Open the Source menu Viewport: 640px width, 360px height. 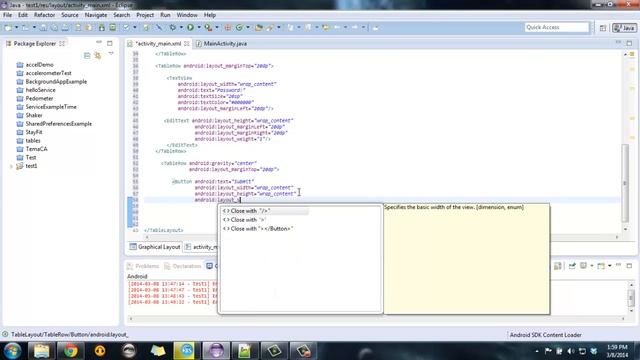tap(70, 15)
